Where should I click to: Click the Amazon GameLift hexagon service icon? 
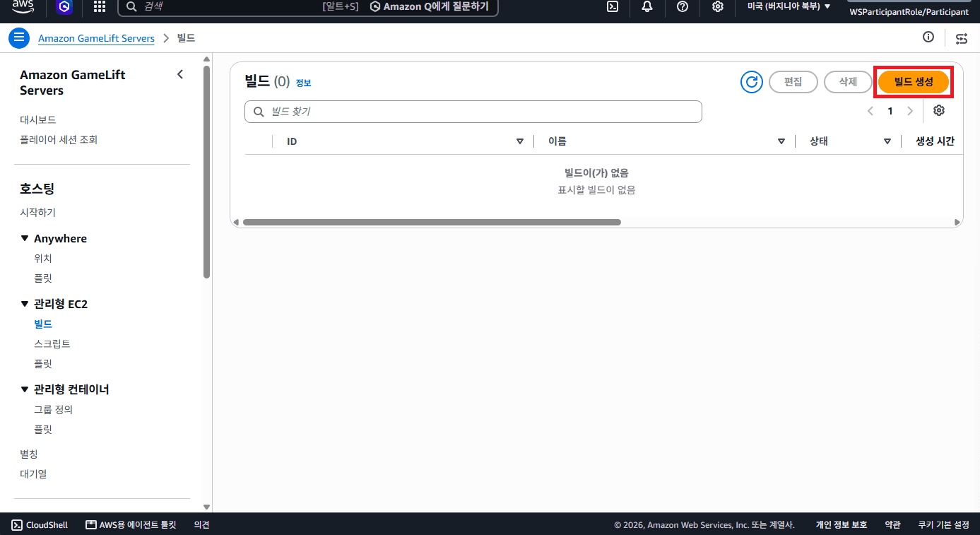[x=65, y=7]
